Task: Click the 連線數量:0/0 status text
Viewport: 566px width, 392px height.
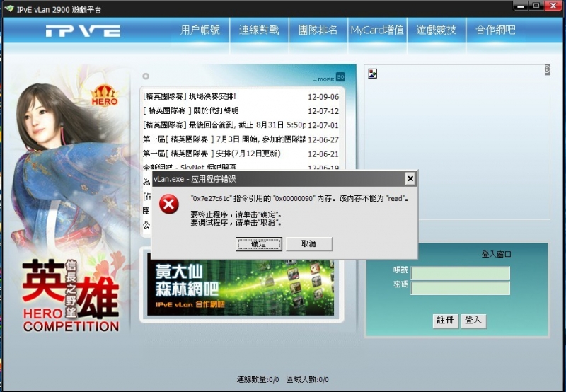Action: click(258, 379)
